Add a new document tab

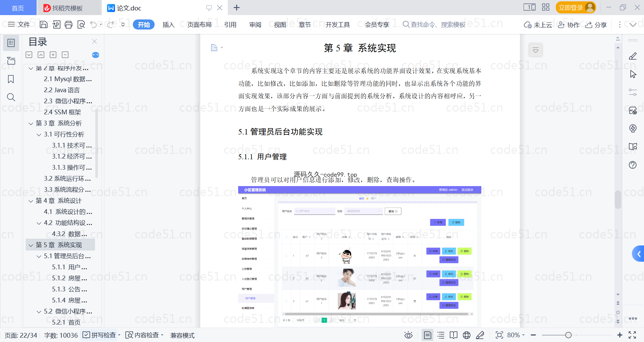pos(236,7)
